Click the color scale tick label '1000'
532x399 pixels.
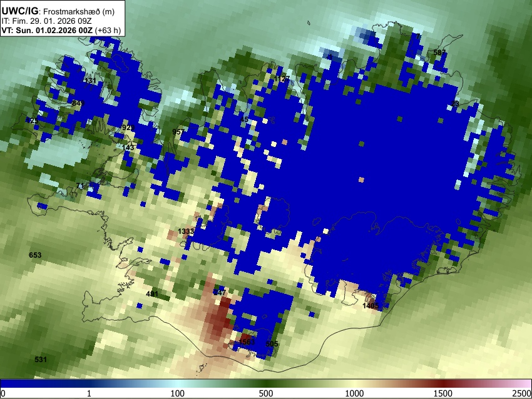[x=354, y=393]
